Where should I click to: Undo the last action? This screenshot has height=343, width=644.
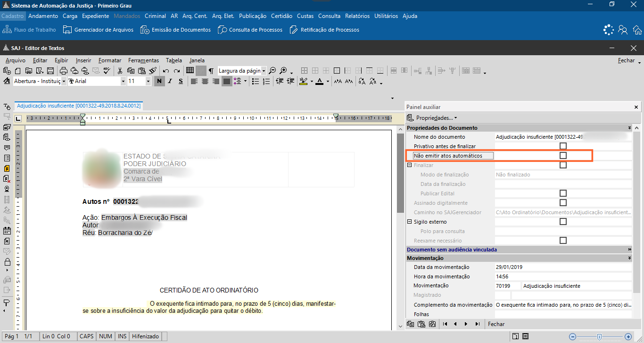coord(166,71)
